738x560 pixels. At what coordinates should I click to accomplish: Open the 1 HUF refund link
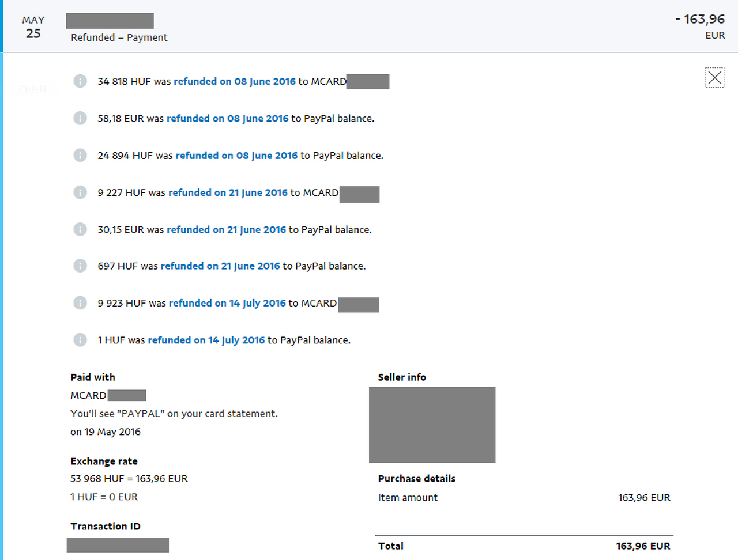(x=206, y=340)
